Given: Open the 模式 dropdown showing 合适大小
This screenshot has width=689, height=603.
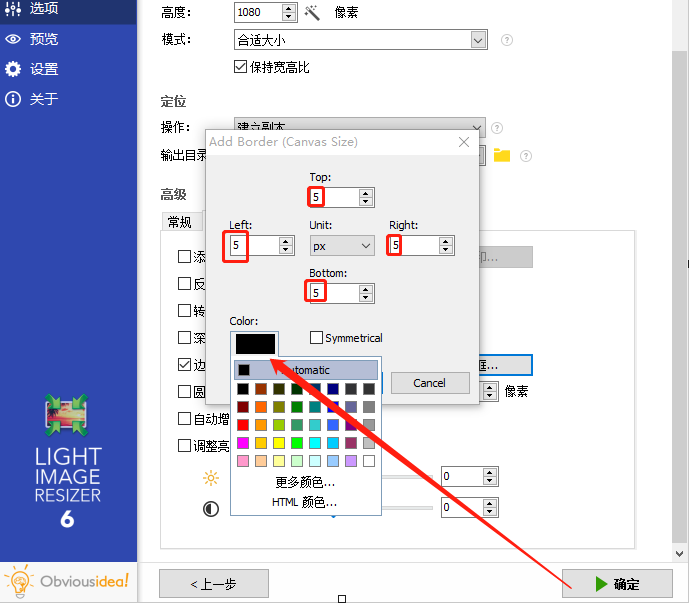Looking at the screenshot, I should point(361,40).
